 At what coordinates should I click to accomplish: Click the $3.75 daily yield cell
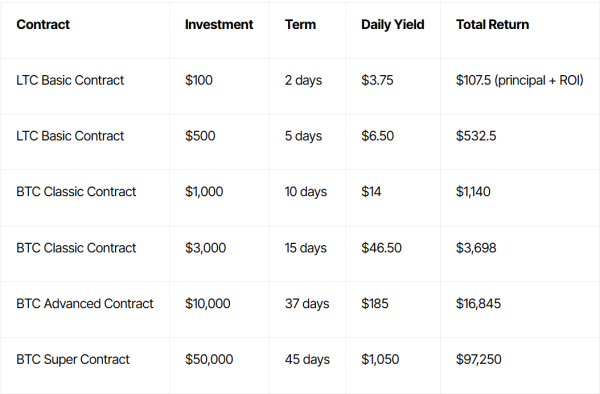(377, 80)
